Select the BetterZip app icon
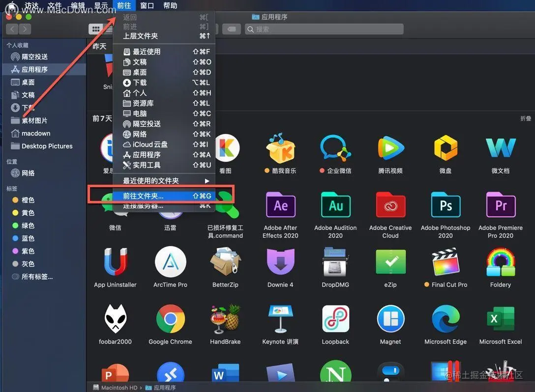This screenshot has width=535, height=392. (x=225, y=262)
